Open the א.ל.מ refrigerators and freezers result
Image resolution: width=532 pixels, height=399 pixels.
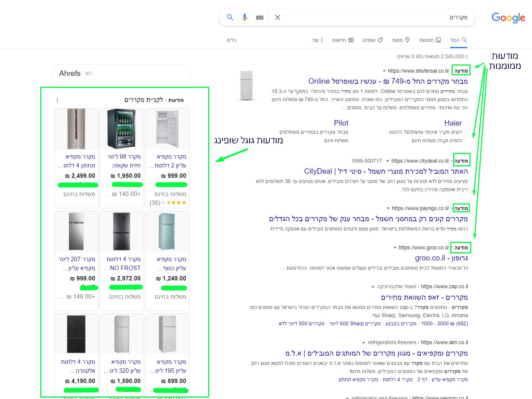tap(377, 353)
